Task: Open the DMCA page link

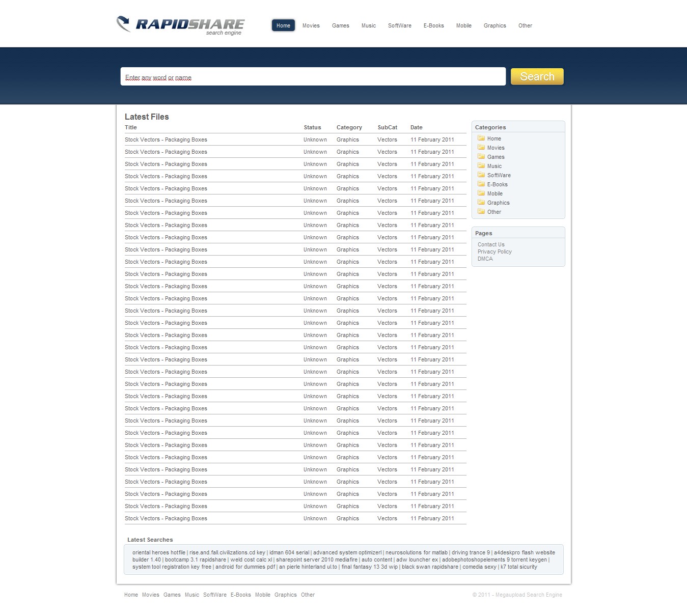Action: 485,259
